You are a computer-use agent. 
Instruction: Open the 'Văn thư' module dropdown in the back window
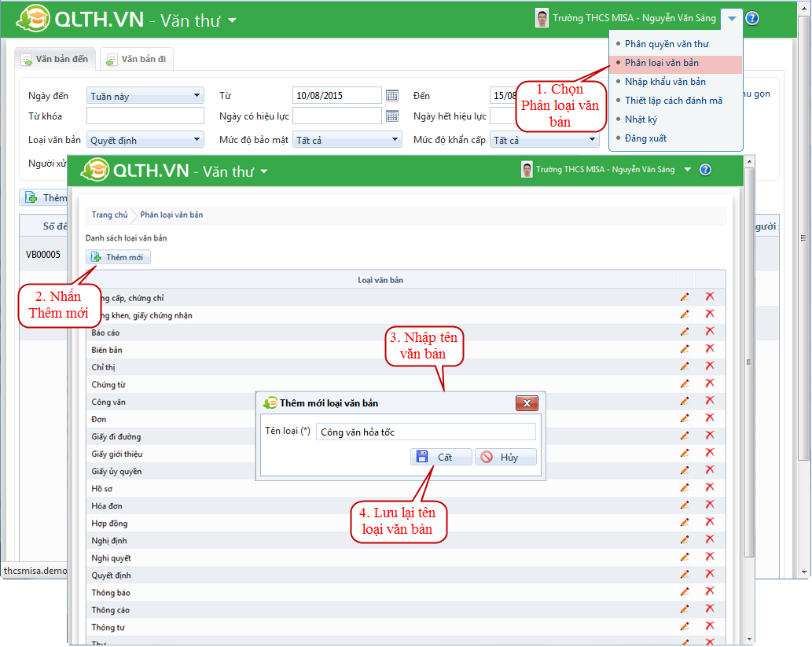pyautogui.click(x=233, y=20)
